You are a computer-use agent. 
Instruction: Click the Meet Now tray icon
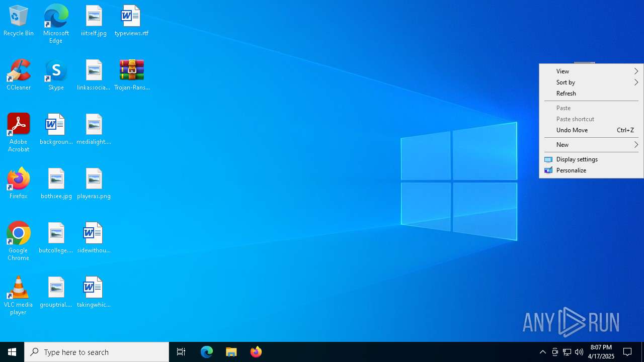coord(555,352)
